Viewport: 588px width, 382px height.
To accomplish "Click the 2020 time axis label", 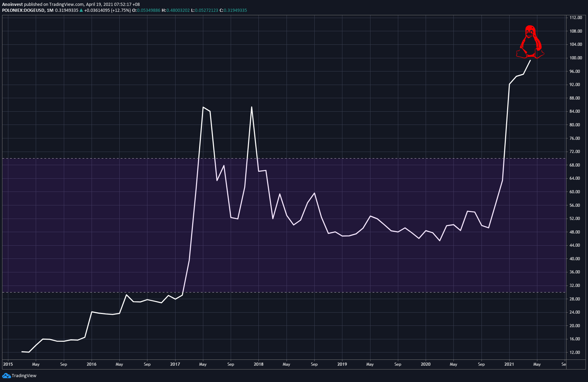I will coord(426,364).
